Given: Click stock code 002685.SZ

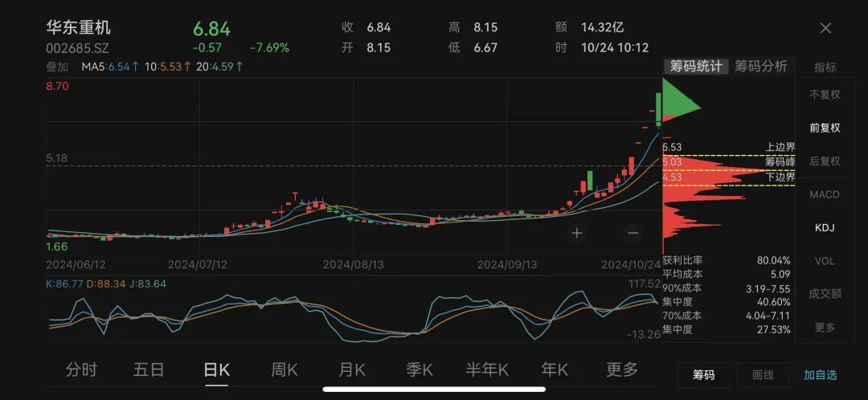Looking at the screenshot, I should coord(77,48).
